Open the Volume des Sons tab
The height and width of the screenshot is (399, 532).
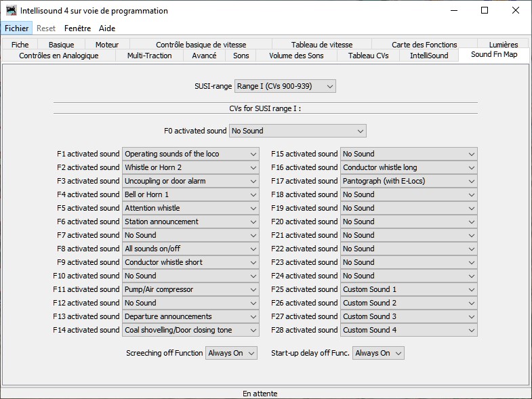(296, 56)
